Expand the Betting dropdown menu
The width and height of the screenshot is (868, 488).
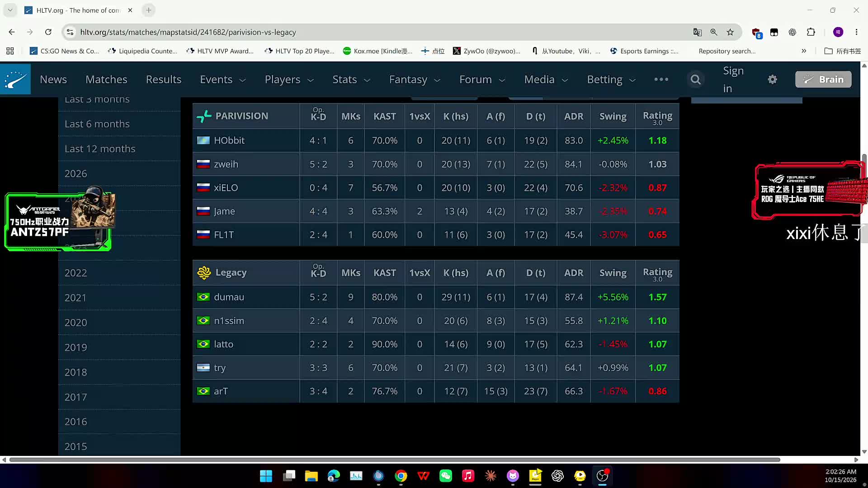(x=611, y=80)
